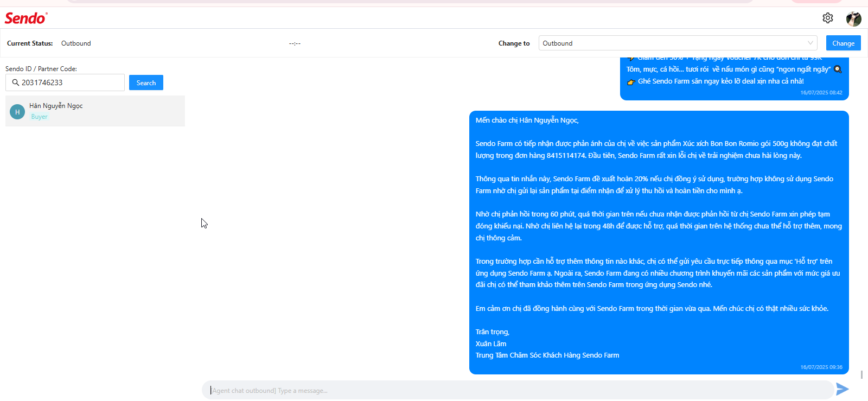The image size is (868, 401).
Task: Click magnifier icon in Sendo ID field
Action: 15,82
